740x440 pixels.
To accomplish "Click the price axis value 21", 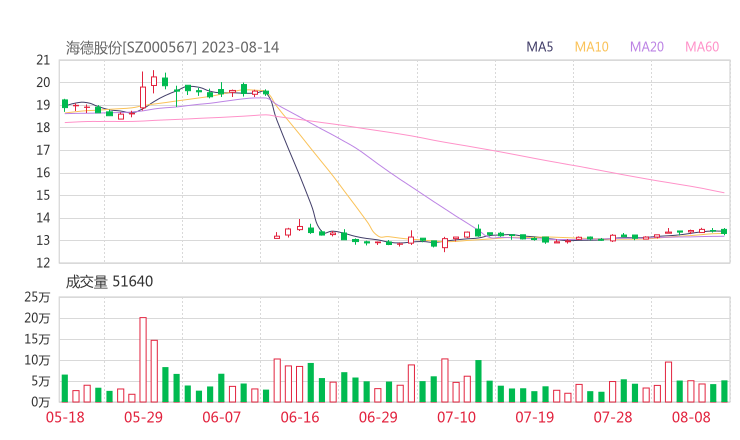I will pyautogui.click(x=43, y=60).
